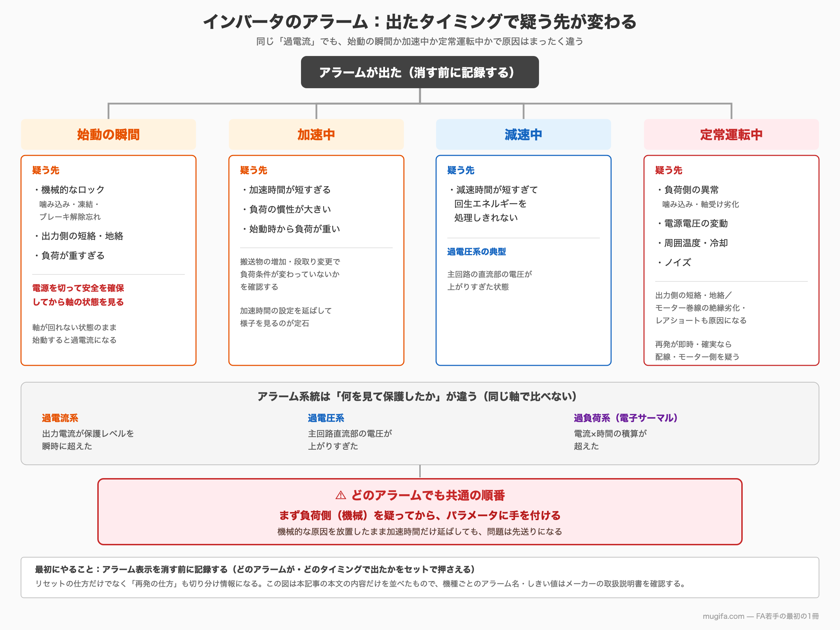Click the '加速中' header

pos(316,134)
